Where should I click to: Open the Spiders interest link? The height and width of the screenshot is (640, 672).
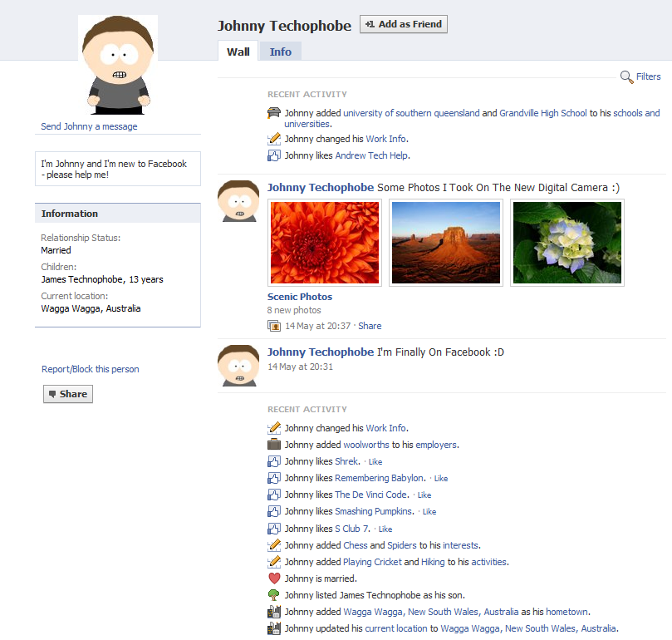401,545
